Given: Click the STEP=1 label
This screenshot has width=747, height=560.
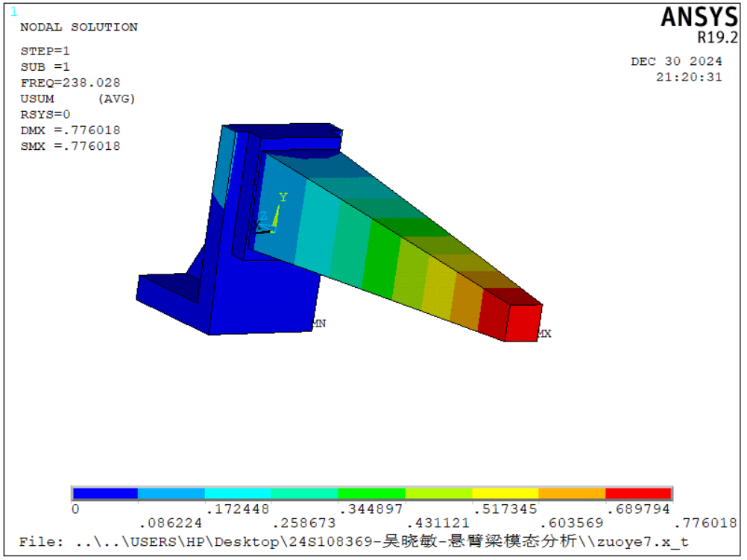Looking at the screenshot, I should click(45, 51).
